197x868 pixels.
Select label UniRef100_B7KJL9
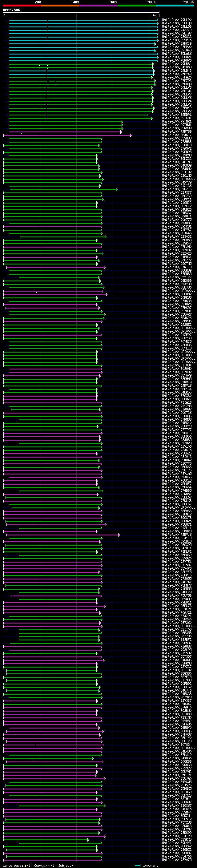177,755
